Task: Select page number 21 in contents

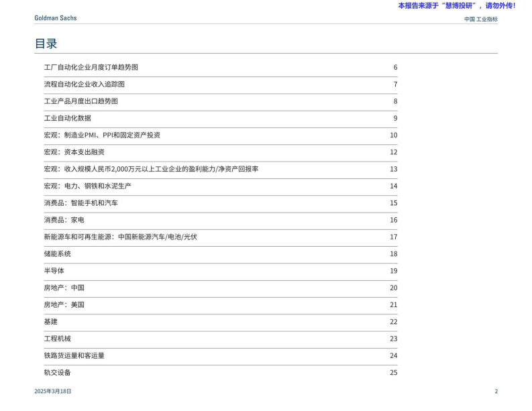Action: coord(394,304)
